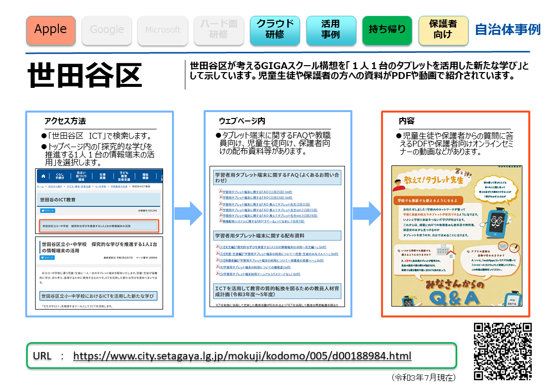
Task: Click the 小・中学校 breadcrumb link
Action: [100, 186]
